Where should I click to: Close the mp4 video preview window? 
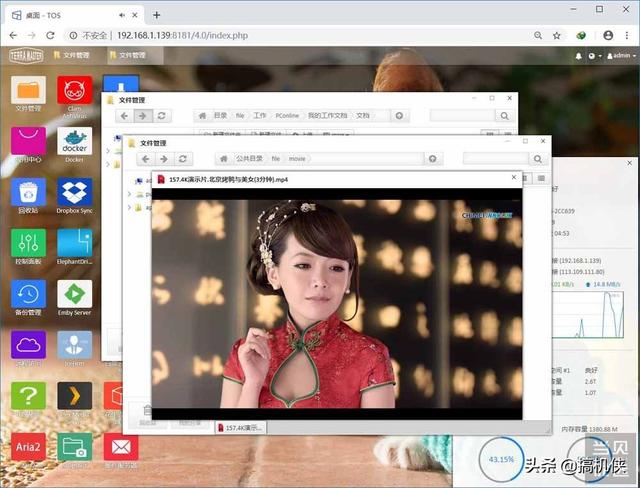tap(514, 177)
